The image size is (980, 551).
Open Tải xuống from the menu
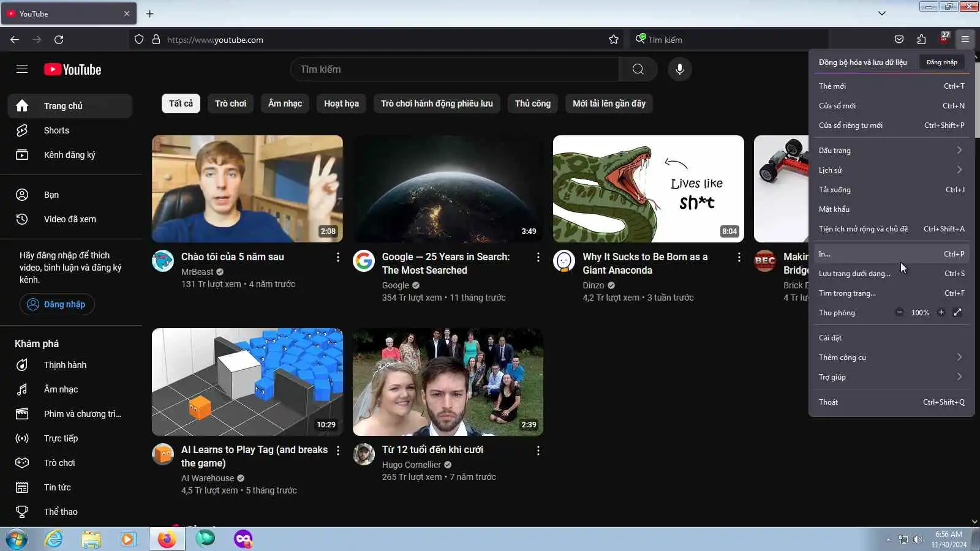click(x=891, y=190)
